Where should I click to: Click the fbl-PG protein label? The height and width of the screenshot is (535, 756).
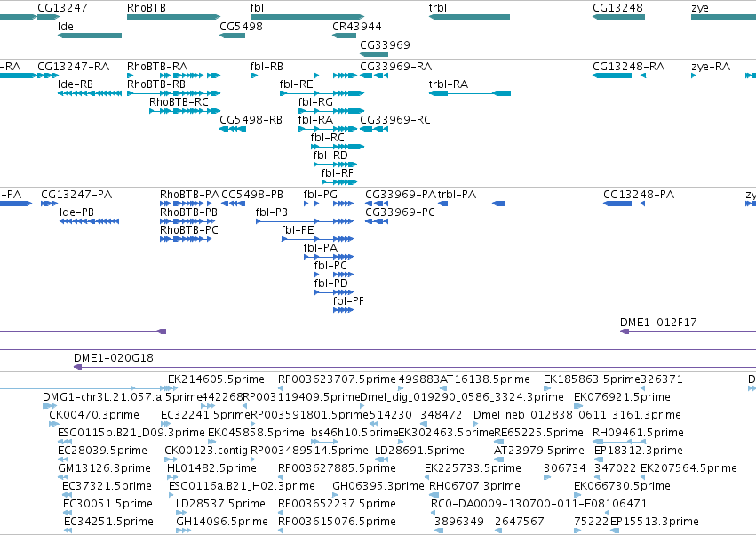tap(320, 195)
